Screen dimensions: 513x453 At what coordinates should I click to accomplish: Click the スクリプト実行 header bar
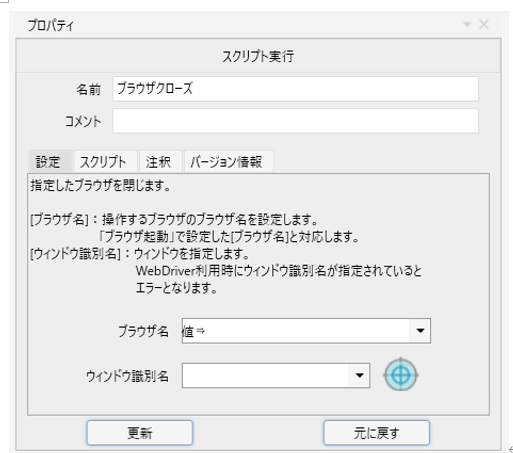[x=258, y=56]
